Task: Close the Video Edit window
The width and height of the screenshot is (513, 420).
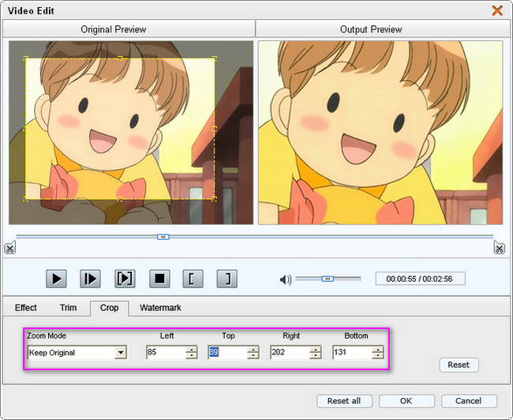Action: [497, 10]
